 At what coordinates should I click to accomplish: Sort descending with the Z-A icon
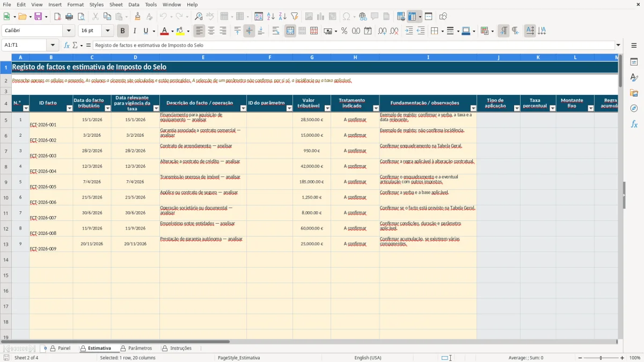pyautogui.click(x=283, y=17)
